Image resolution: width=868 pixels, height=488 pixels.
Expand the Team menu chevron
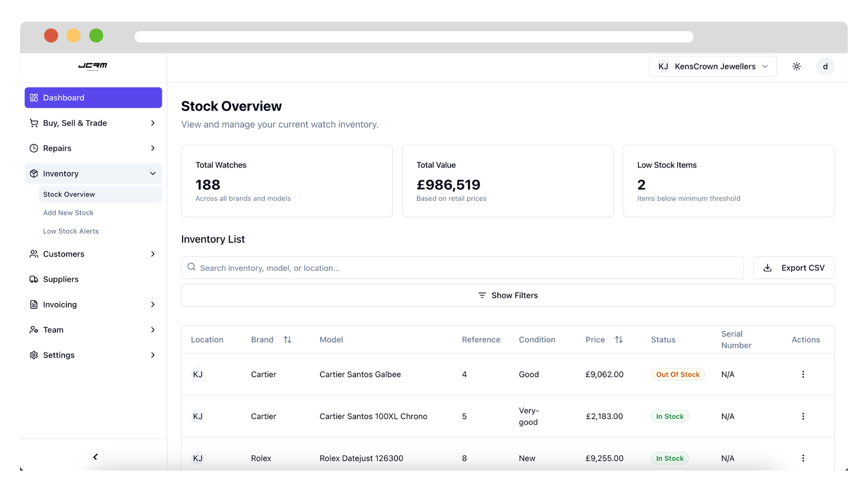(153, 330)
